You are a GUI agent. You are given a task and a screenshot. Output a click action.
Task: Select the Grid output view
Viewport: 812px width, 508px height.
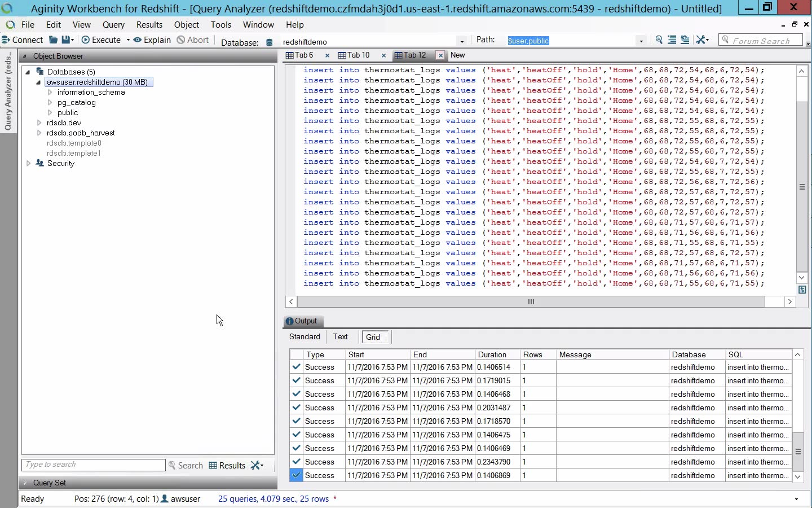(373, 337)
